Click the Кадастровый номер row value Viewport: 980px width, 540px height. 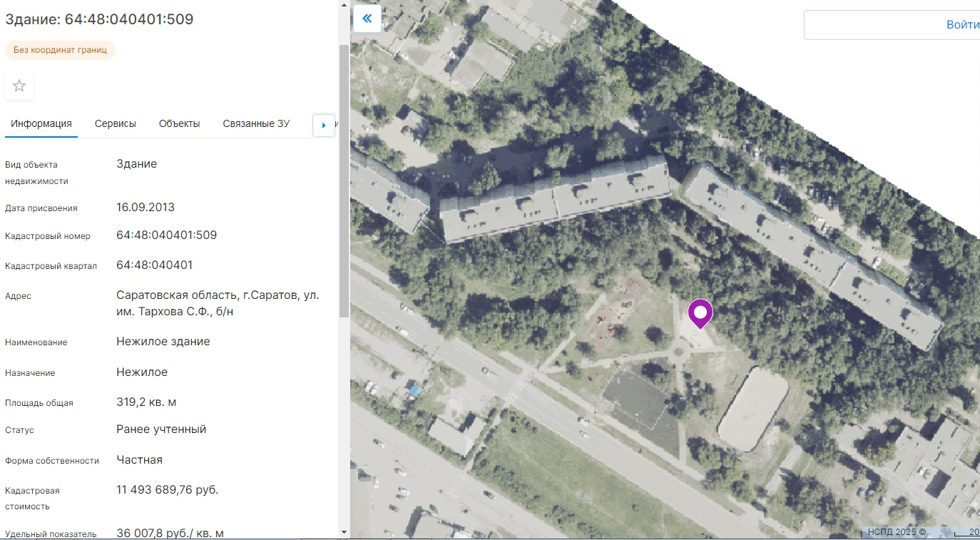166,235
